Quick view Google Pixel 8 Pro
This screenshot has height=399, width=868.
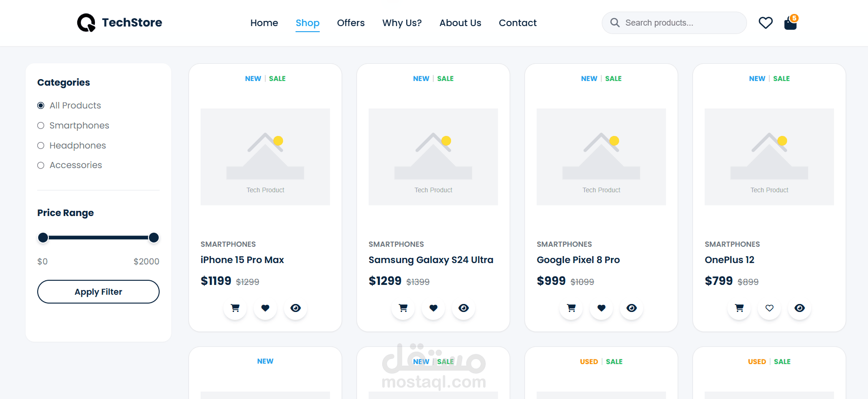632,308
